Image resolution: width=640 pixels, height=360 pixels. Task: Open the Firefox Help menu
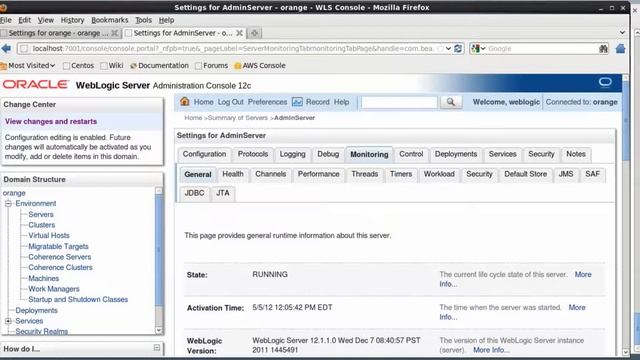(166, 20)
